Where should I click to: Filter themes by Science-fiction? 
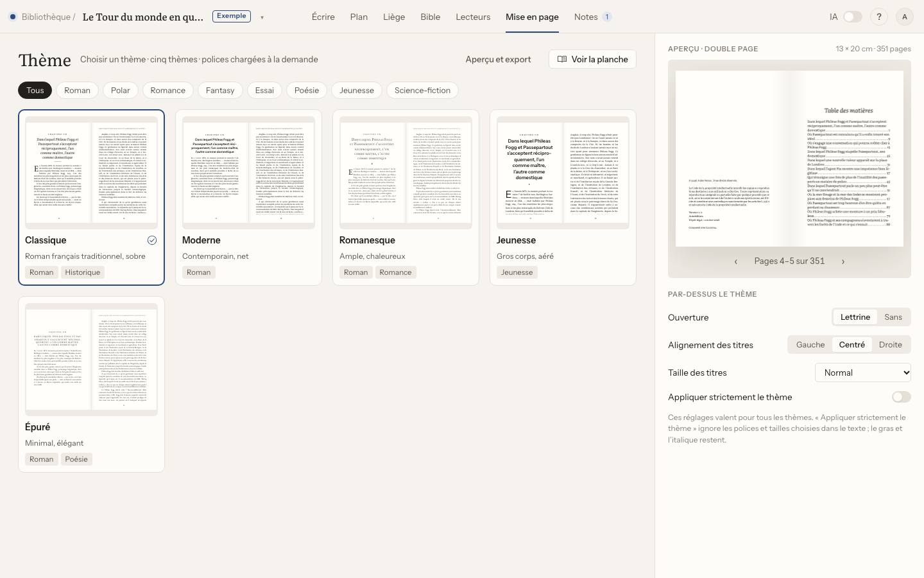422,91
